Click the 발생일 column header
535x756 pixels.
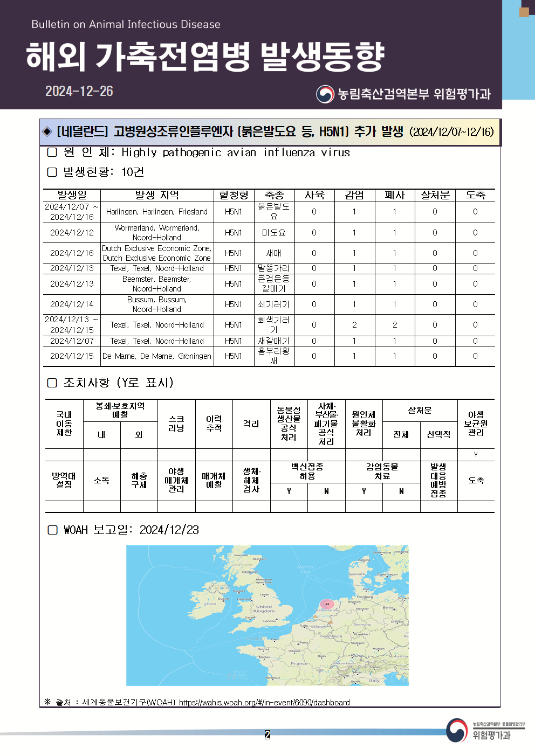pos(72,195)
